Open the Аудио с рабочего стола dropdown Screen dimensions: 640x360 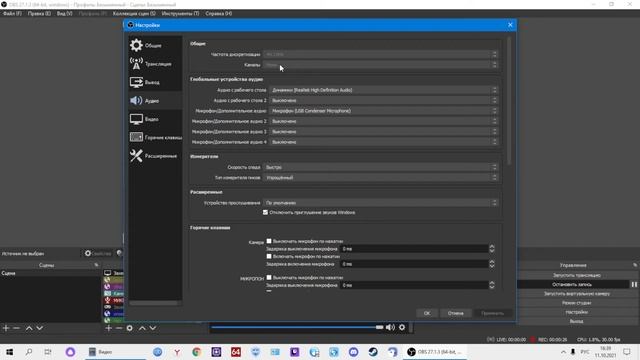click(x=383, y=90)
